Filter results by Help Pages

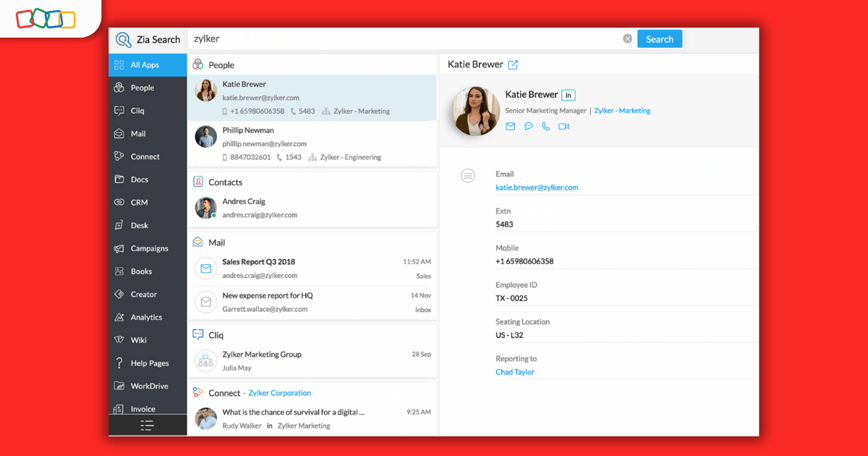coord(148,363)
